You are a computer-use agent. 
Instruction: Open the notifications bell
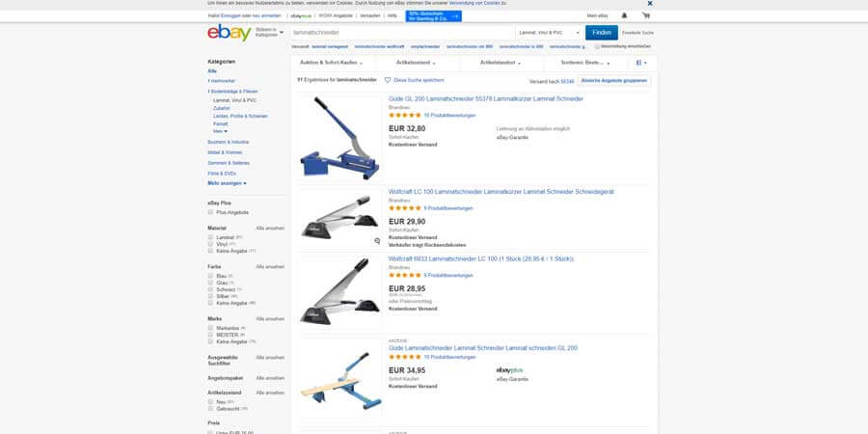(624, 15)
